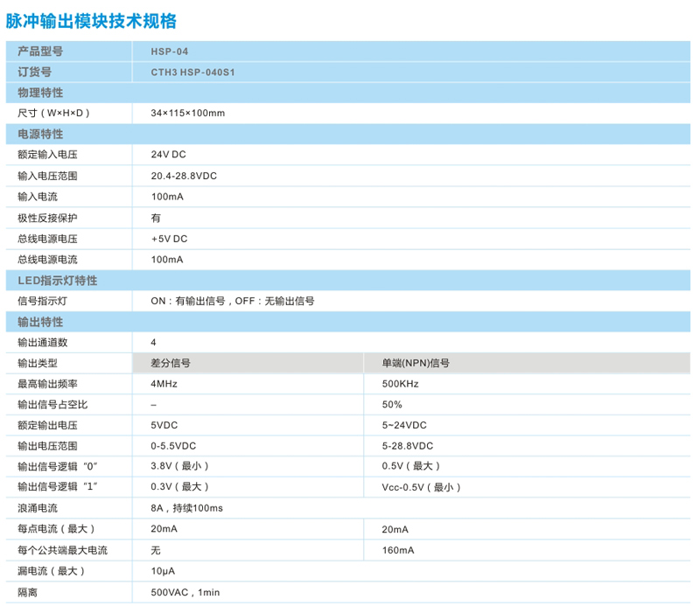The image size is (700, 606).
Task: Select the 差分信号 column header
Action: (x=171, y=363)
